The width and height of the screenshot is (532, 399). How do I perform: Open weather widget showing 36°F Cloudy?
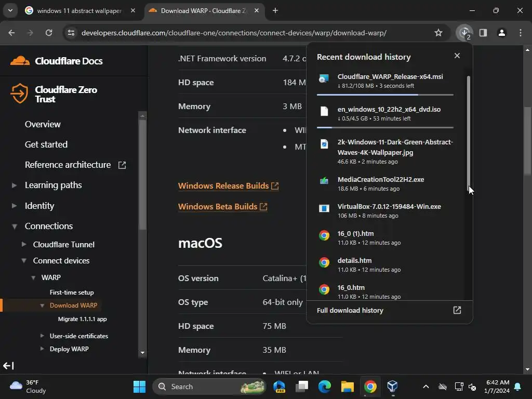tap(28, 387)
